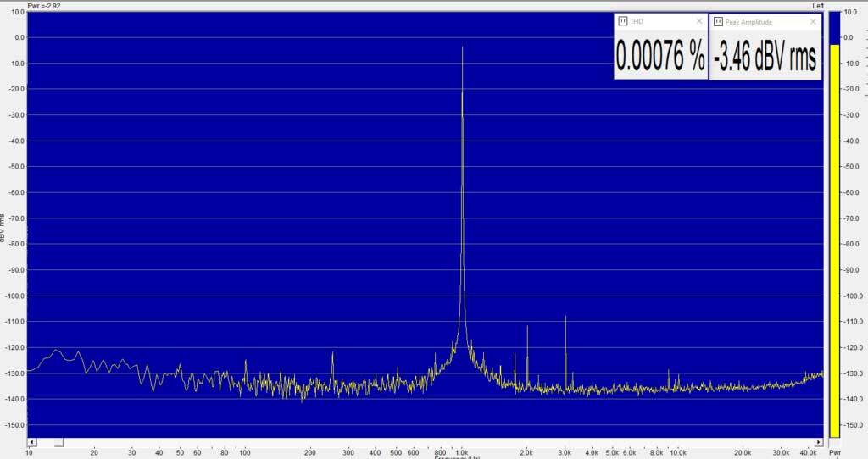The height and width of the screenshot is (459, 868).
Task: Click the dBV rms vertical axis label
Action: pyautogui.click(x=4, y=230)
